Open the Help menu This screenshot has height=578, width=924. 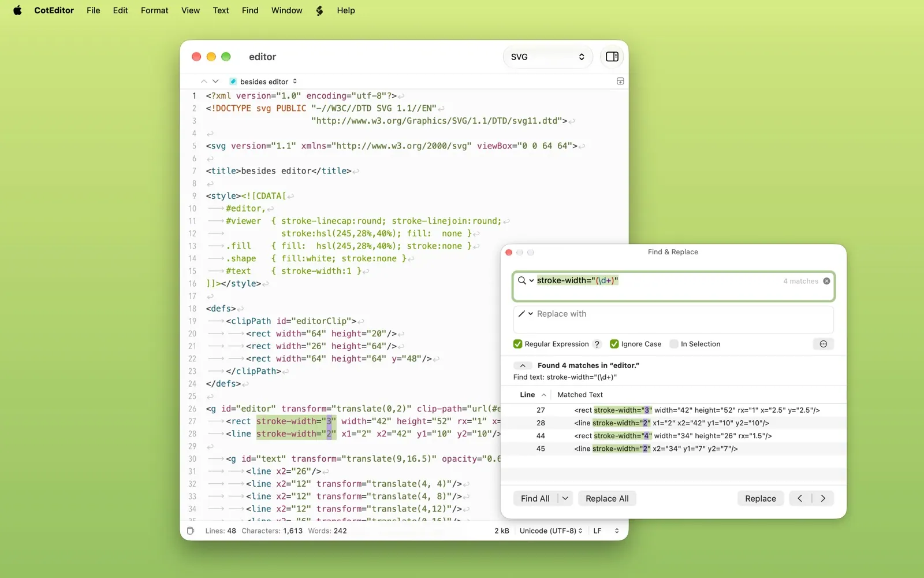coord(346,10)
